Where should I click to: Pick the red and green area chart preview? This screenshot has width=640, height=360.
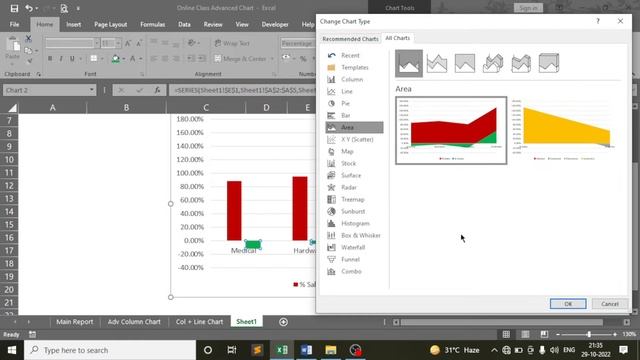tap(451, 131)
